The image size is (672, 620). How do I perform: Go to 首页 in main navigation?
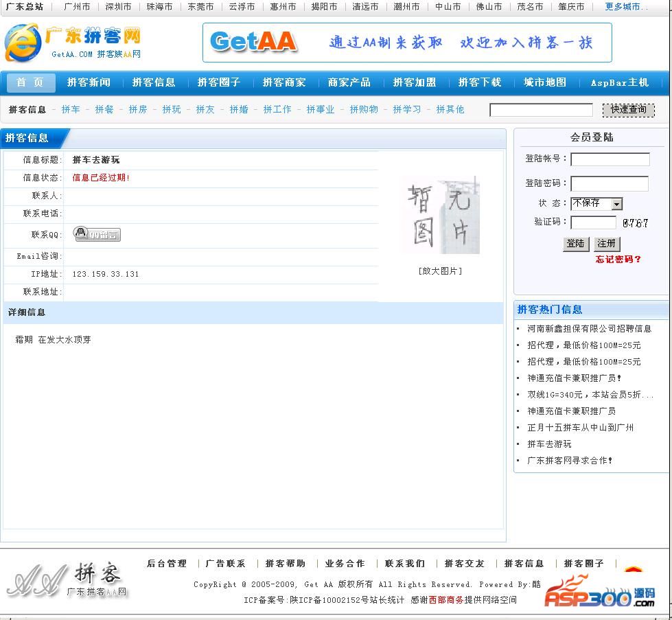click(x=30, y=82)
